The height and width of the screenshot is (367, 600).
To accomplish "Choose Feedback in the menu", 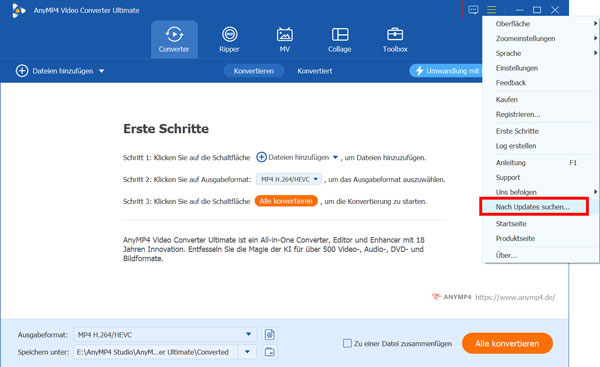I will (541, 83).
